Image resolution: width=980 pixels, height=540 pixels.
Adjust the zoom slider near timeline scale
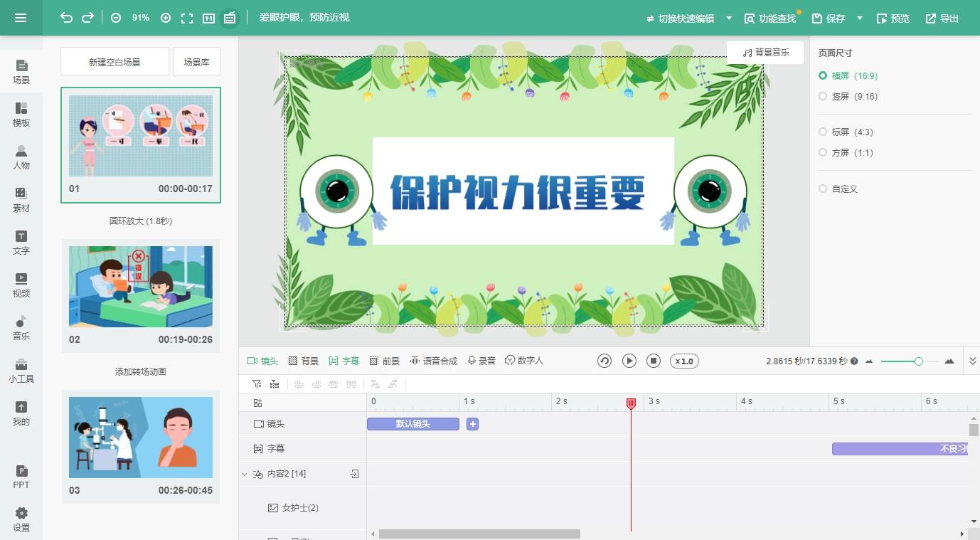tap(920, 361)
